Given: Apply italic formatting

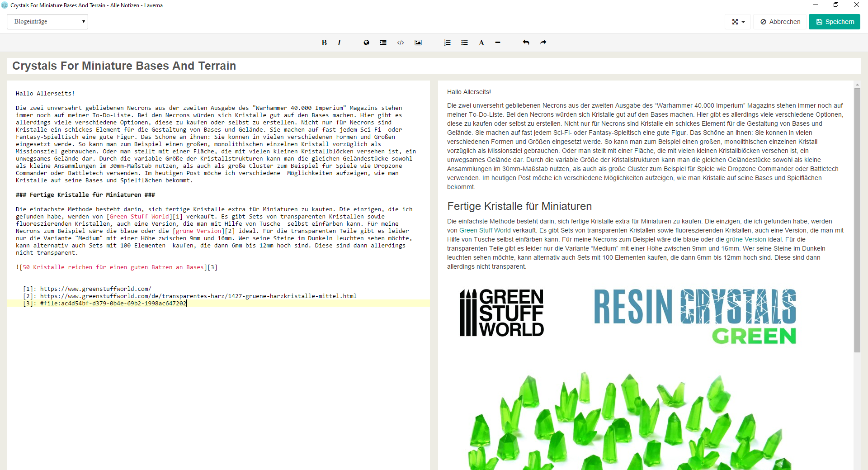Looking at the screenshot, I should pyautogui.click(x=339, y=43).
